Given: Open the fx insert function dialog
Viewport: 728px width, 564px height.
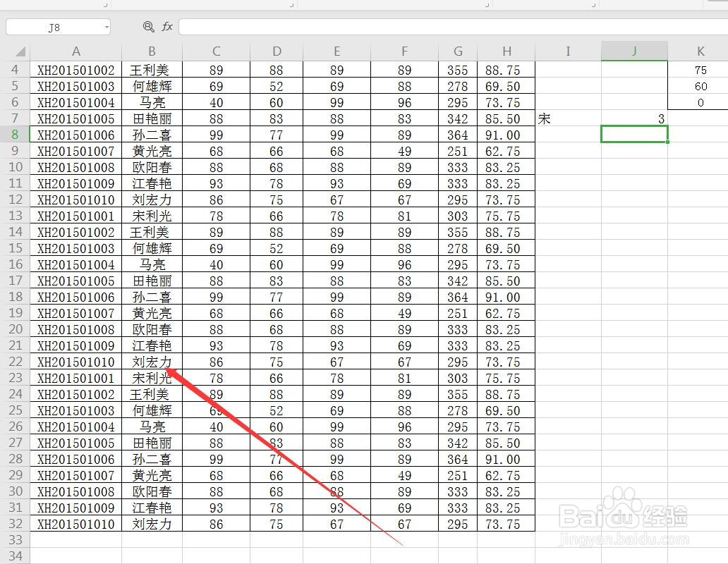Looking at the screenshot, I should pos(167,27).
